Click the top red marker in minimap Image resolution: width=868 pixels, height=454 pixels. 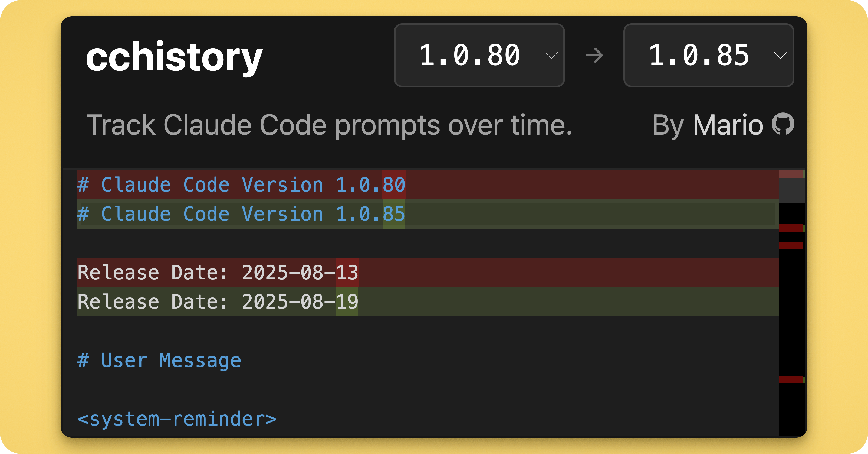point(791,174)
